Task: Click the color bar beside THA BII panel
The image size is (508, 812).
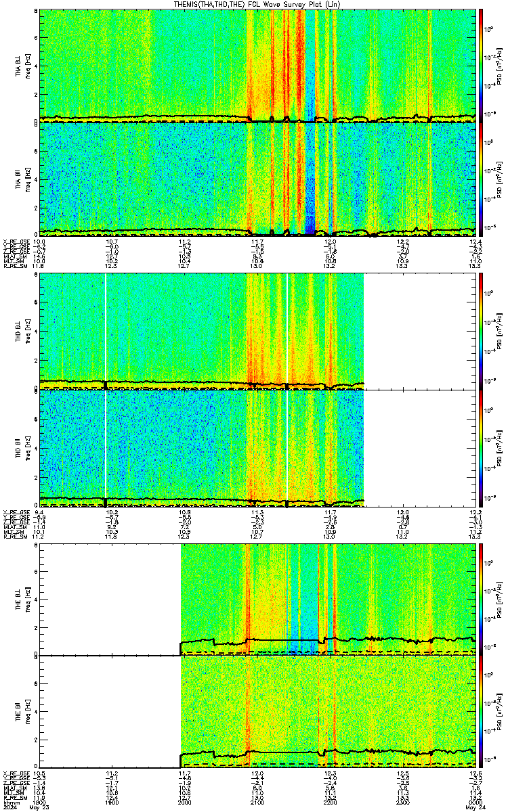Action: tap(482, 179)
